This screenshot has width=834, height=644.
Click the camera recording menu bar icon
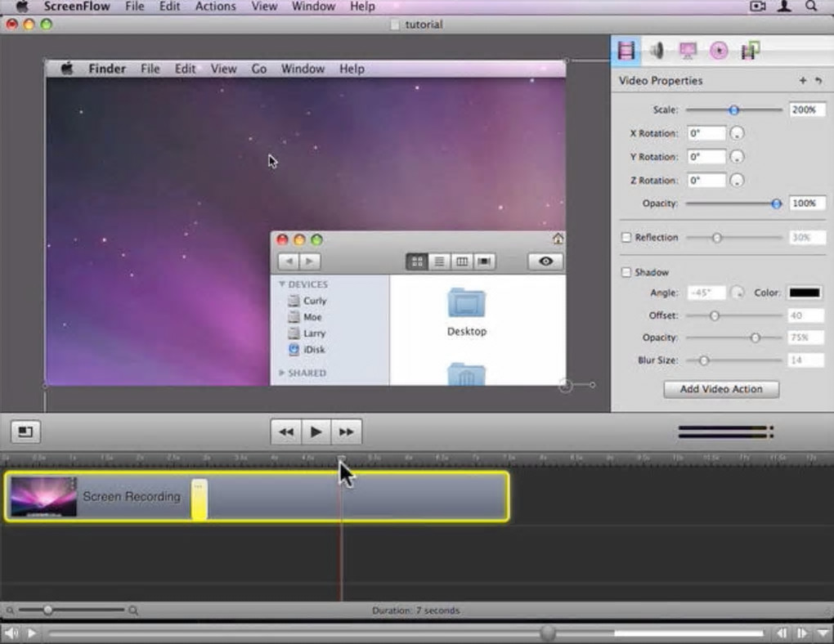point(757,7)
